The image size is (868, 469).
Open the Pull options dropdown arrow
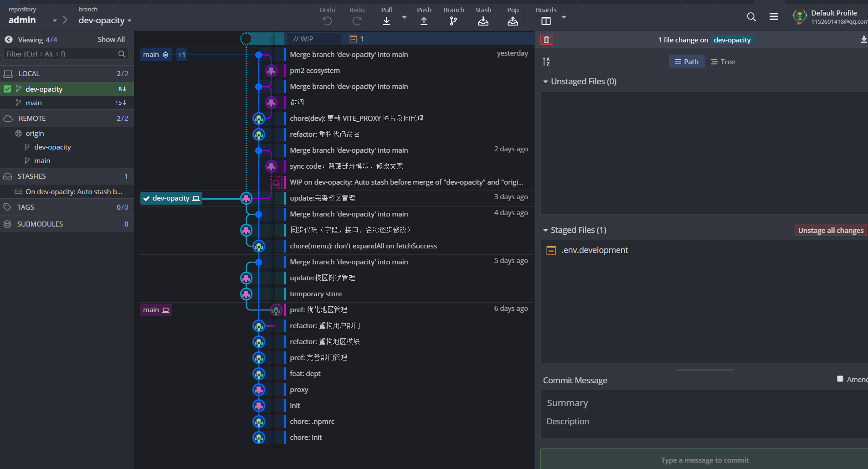(x=404, y=17)
